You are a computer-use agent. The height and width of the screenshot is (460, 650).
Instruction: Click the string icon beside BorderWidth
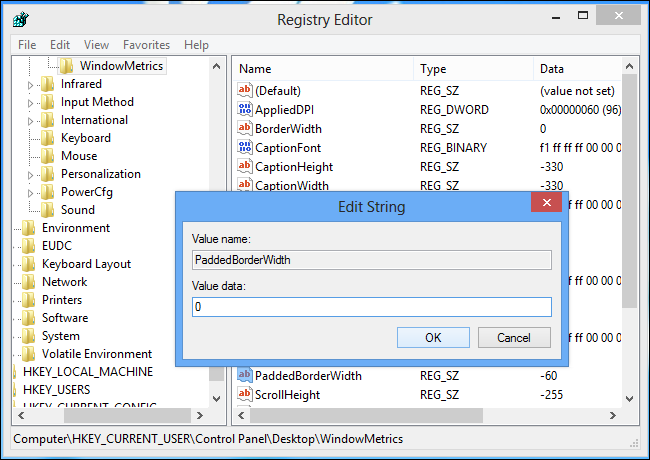(x=245, y=128)
